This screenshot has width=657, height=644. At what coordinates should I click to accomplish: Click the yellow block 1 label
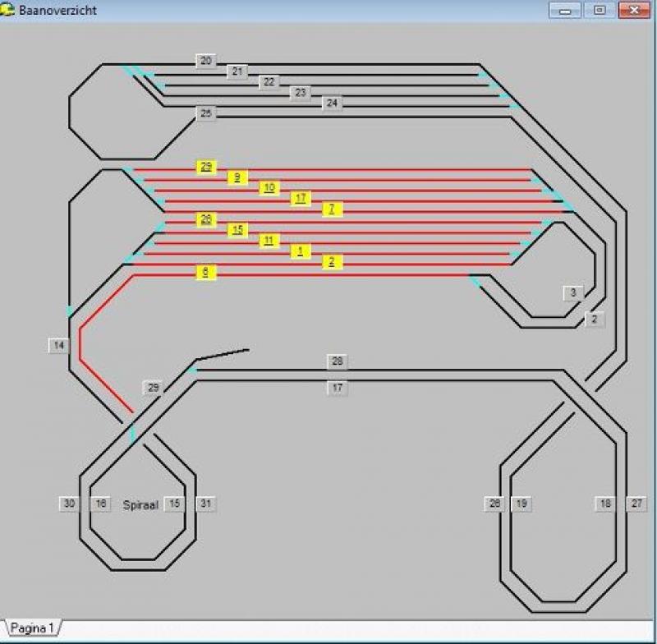301,251
